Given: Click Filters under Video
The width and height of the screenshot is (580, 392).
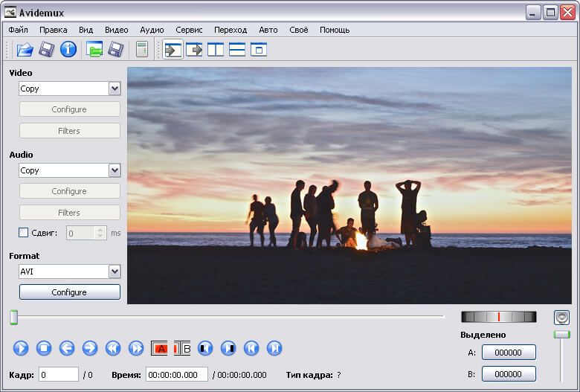Looking at the screenshot, I should (70, 131).
